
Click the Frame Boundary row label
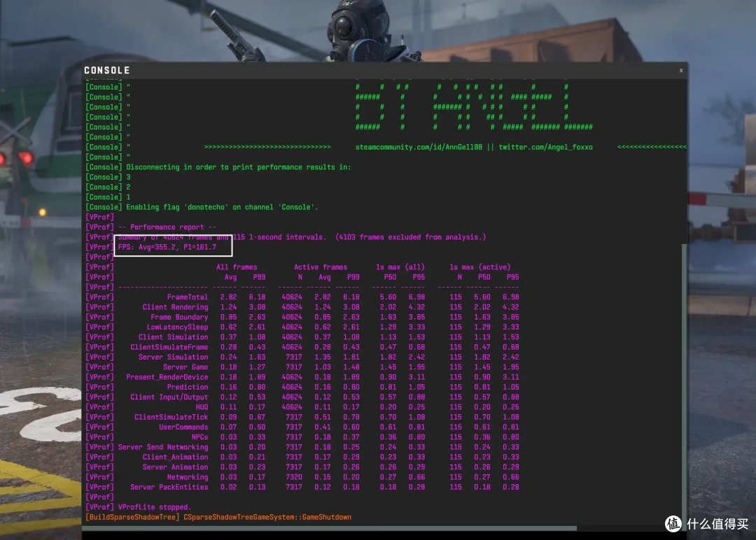tap(179, 317)
